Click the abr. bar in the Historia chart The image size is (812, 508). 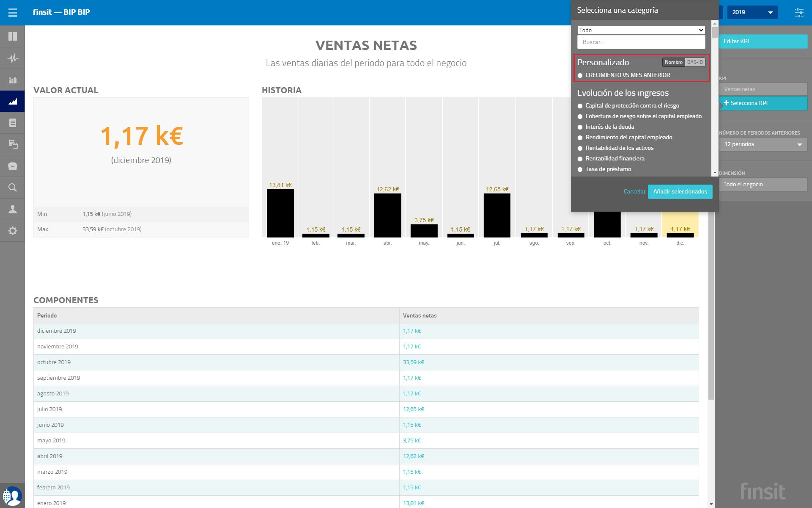pos(387,215)
